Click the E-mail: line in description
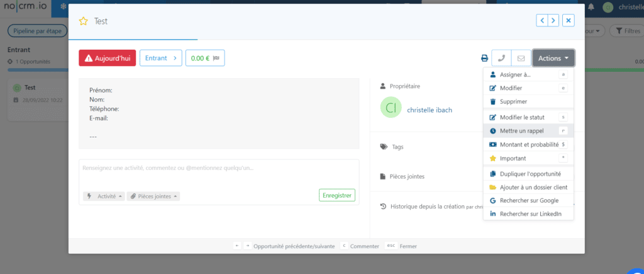This screenshot has width=644, height=274. [99, 118]
